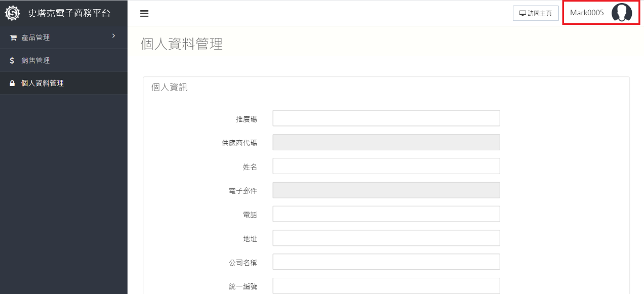Image resolution: width=644 pixels, height=294 pixels.
Task: Click the 史塔克電子商務平台 title link
Action: (69, 13)
